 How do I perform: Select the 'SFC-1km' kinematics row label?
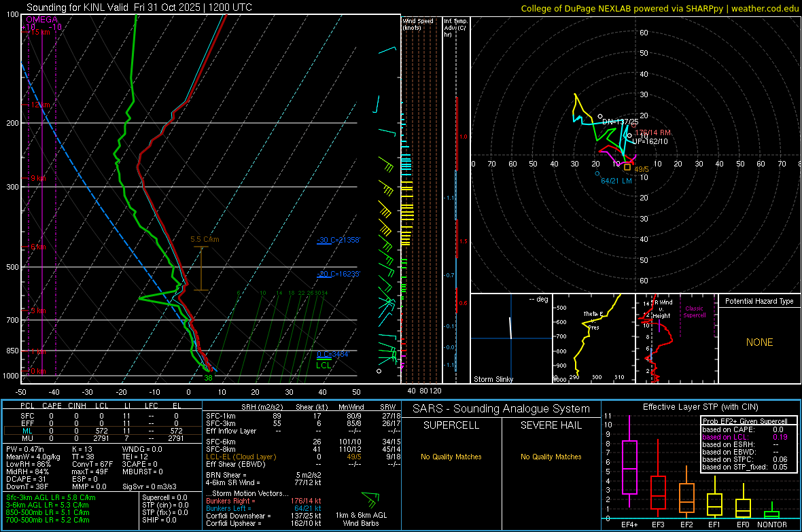(221, 416)
